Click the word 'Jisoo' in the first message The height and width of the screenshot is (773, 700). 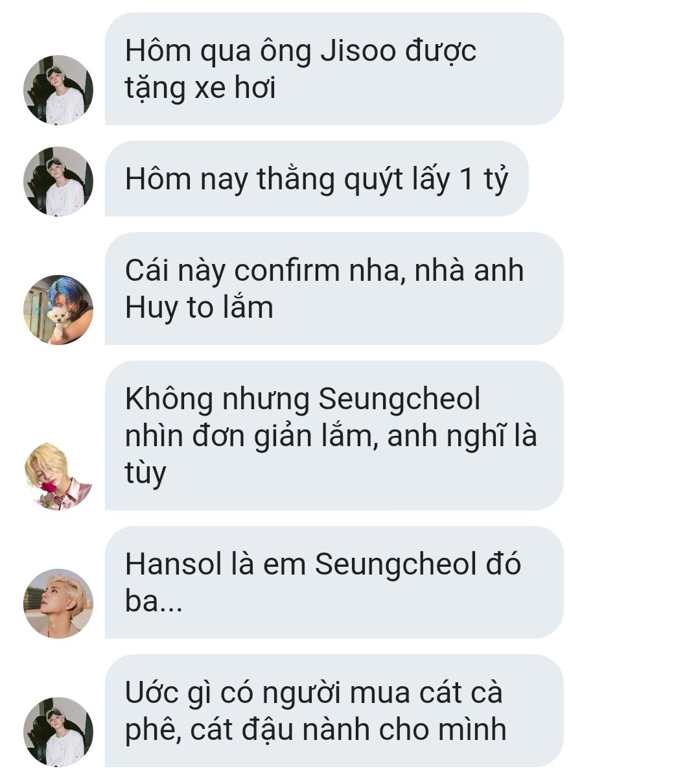358,51
